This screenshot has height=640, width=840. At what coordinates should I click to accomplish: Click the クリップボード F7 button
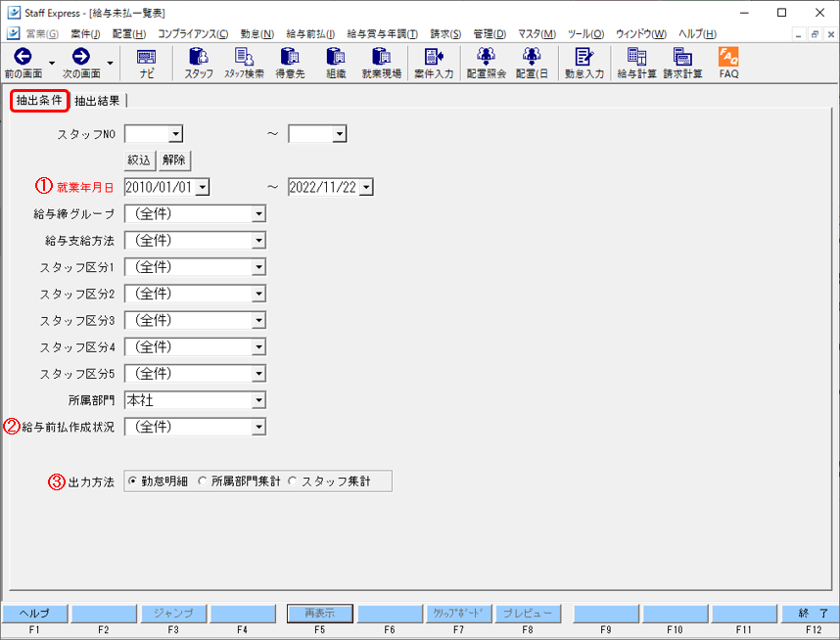(458, 614)
